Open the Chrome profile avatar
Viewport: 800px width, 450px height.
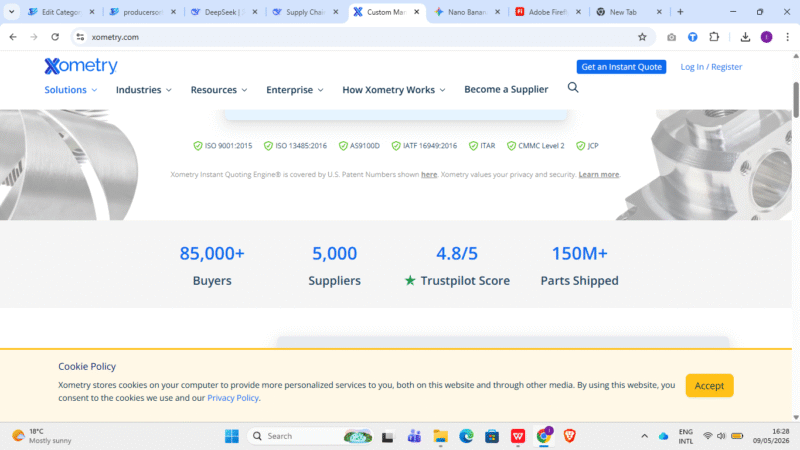(766, 37)
